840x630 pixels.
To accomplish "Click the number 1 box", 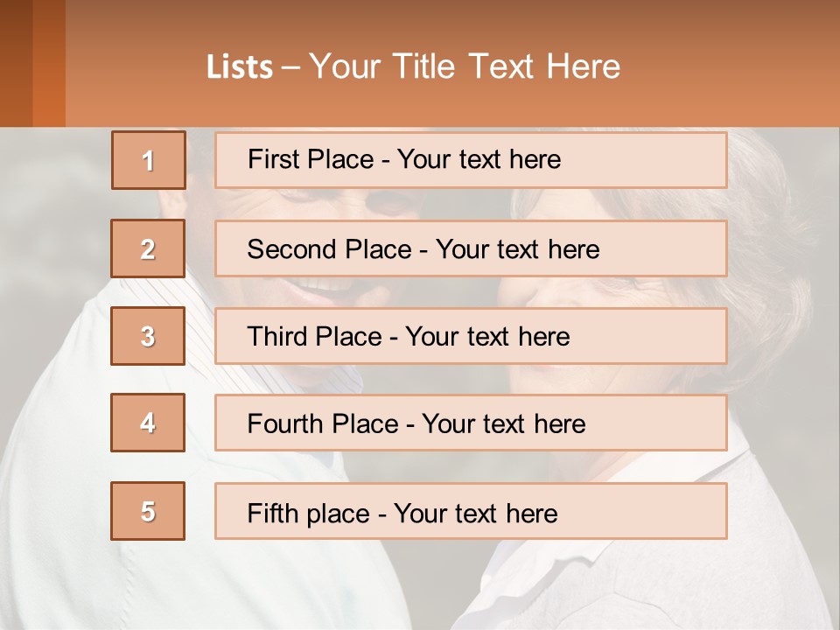I will pos(149,160).
